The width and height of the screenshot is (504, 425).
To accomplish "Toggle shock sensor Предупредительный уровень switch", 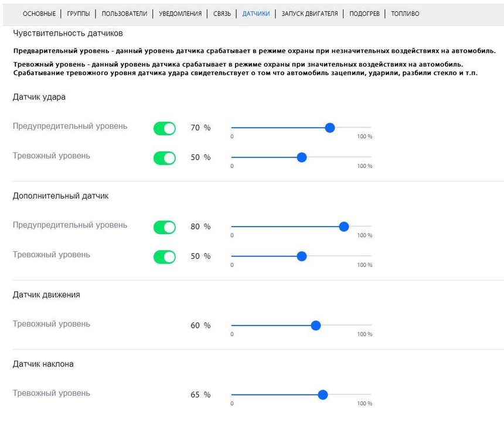I will 165,128.
